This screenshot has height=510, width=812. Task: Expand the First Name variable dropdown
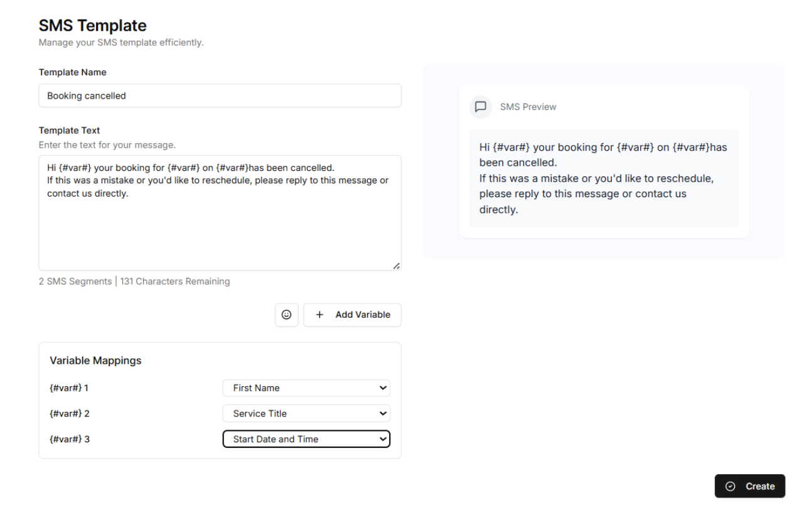coord(306,388)
